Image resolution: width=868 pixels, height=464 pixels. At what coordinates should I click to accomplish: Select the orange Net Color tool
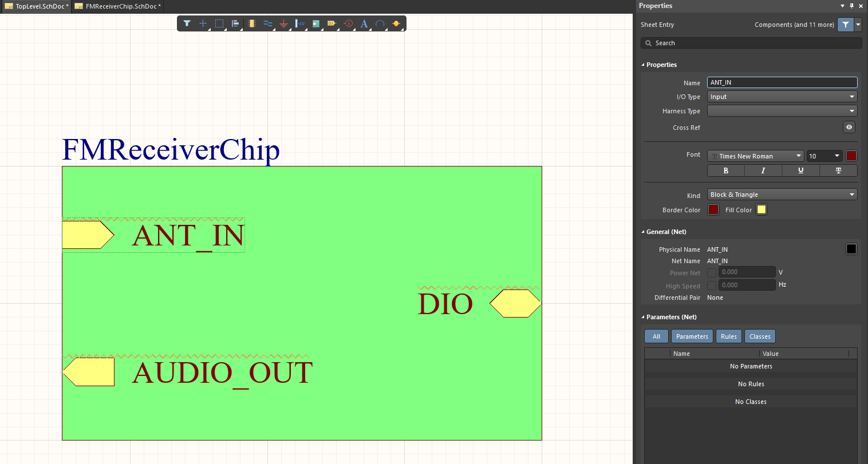point(396,23)
